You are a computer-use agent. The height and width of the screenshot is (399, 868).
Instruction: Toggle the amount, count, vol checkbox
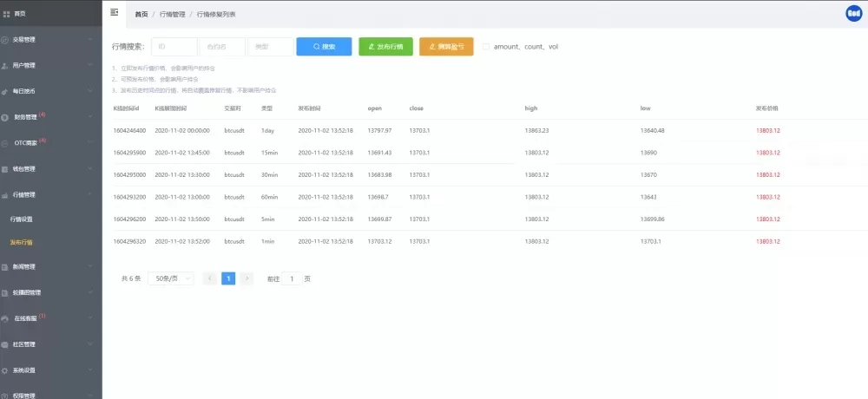pyautogui.click(x=486, y=47)
